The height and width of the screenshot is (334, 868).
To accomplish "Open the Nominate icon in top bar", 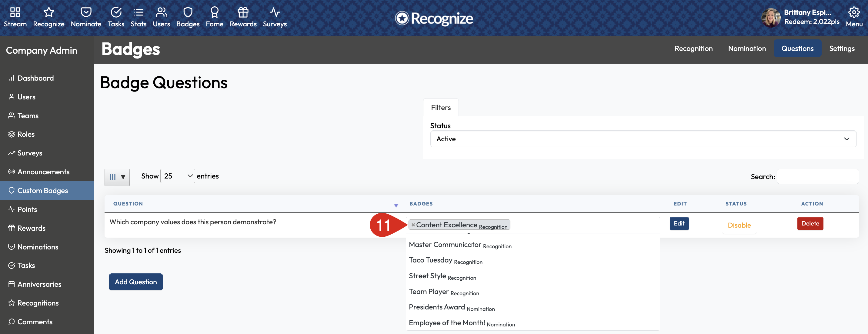I will [x=86, y=12].
